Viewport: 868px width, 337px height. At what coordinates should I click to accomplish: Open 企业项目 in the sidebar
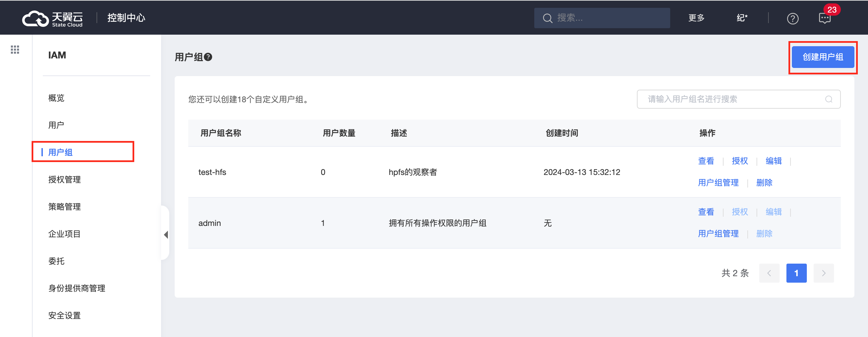coord(65,234)
